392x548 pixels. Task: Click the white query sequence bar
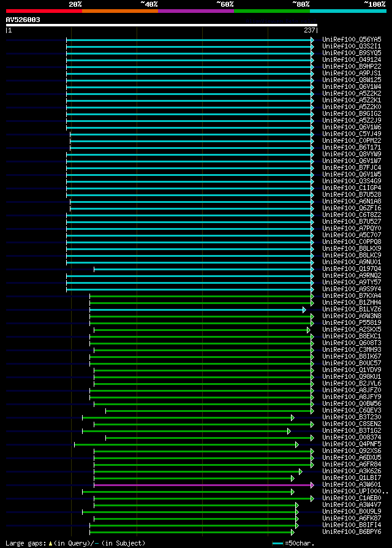[x=162, y=25]
